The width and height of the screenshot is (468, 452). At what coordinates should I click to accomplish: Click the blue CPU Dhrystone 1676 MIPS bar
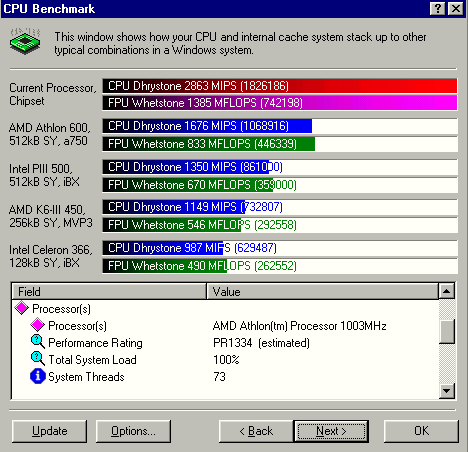click(x=207, y=126)
